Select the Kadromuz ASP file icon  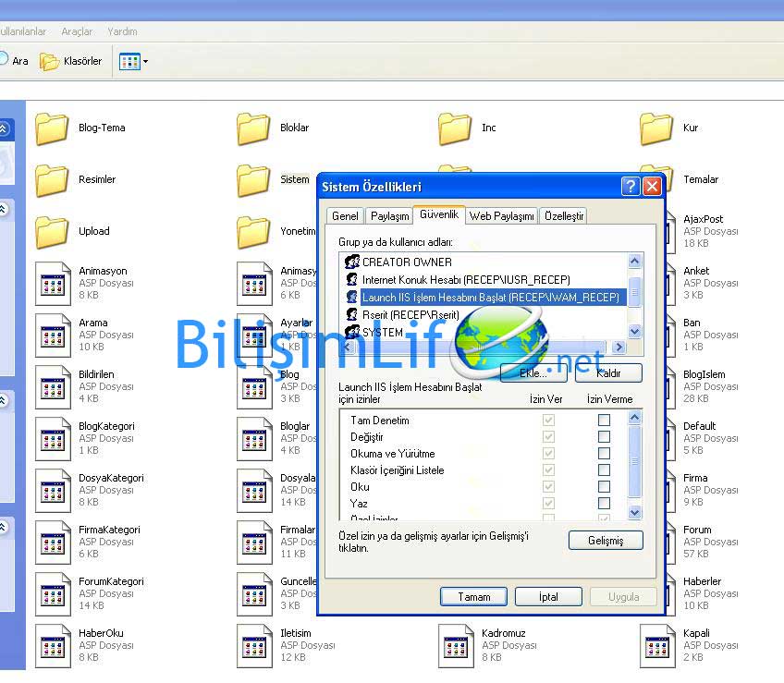(x=456, y=645)
